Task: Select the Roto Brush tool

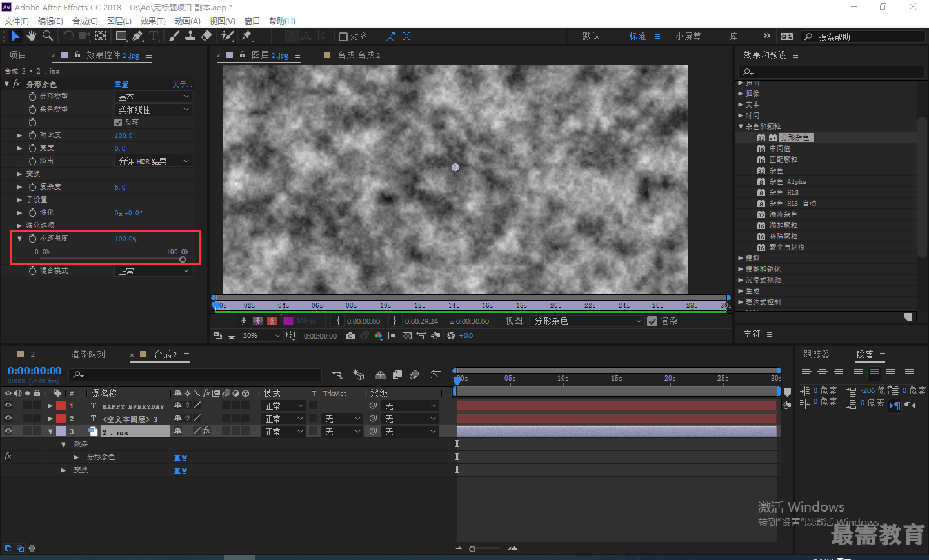Action: [x=227, y=36]
